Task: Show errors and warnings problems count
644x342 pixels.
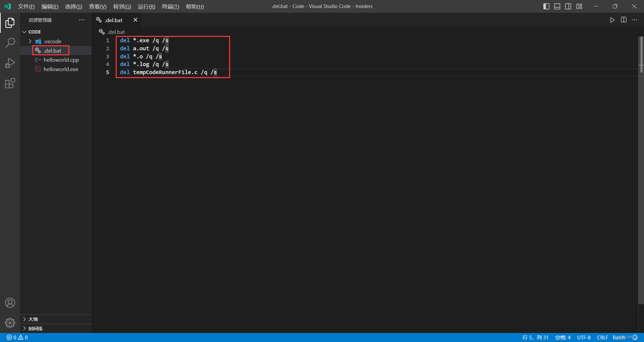Action: click(x=17, y=338)
